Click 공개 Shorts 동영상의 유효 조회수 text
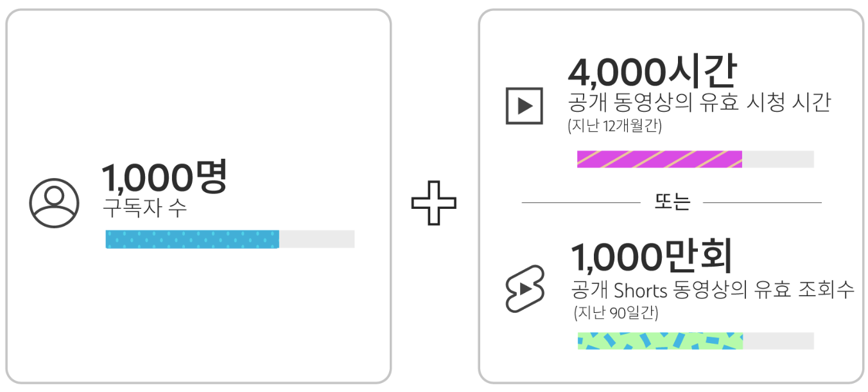This screenshot has width=868, height=392. [x=713, y=290]
